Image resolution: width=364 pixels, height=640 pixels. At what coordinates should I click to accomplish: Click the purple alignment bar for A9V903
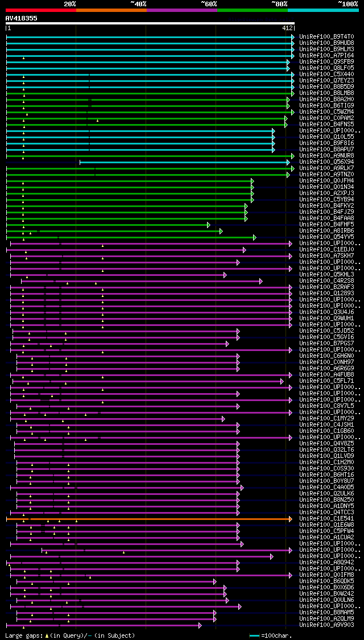tap(104, 625)
